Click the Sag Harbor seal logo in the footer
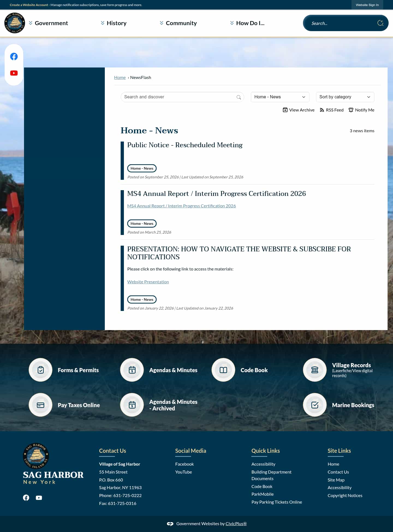The height and width of the screenshot is (532, 393). [36, 455]
